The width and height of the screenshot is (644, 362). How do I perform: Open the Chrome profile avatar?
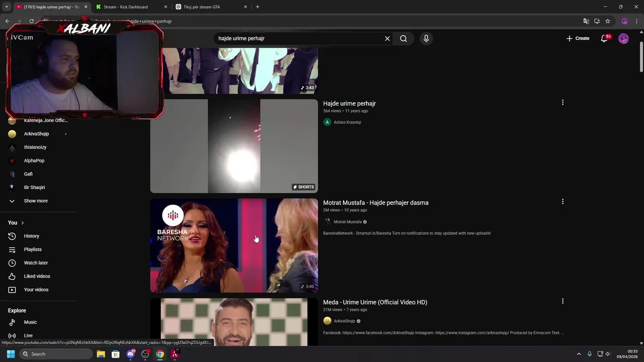(624, 21)
